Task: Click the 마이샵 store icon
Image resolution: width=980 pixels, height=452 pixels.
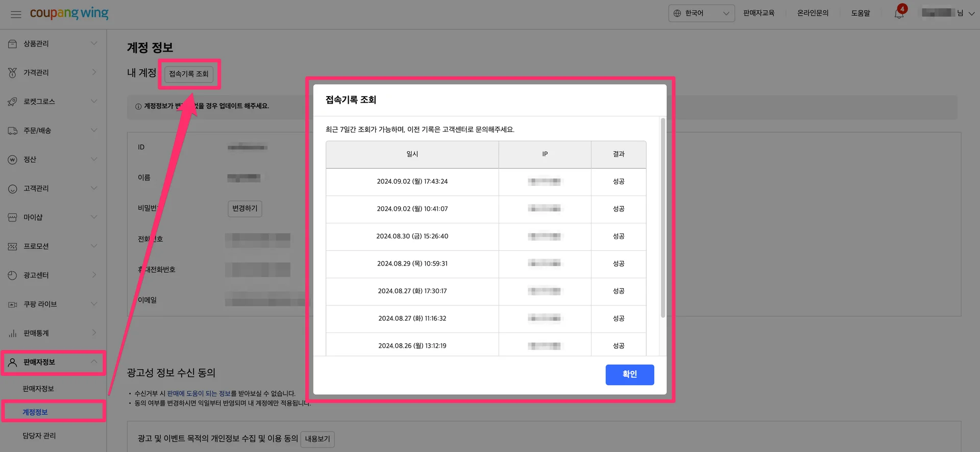Action: (x=12, y=218)
